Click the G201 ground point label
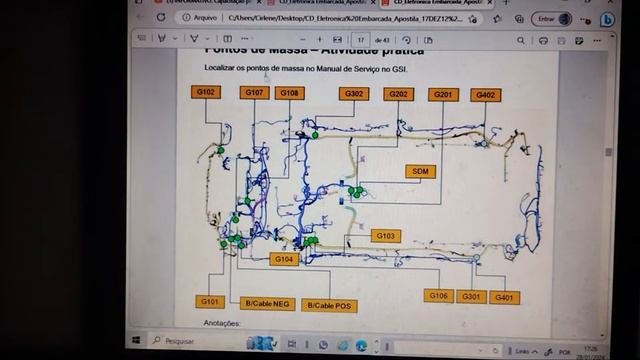 pyautogui.click(x=443, y=95)
